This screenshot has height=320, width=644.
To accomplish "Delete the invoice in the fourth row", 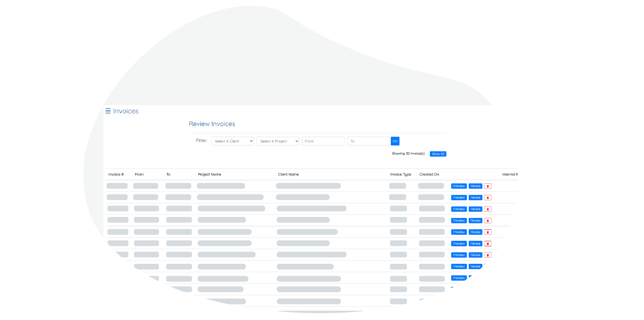I will tap(487, 221).
